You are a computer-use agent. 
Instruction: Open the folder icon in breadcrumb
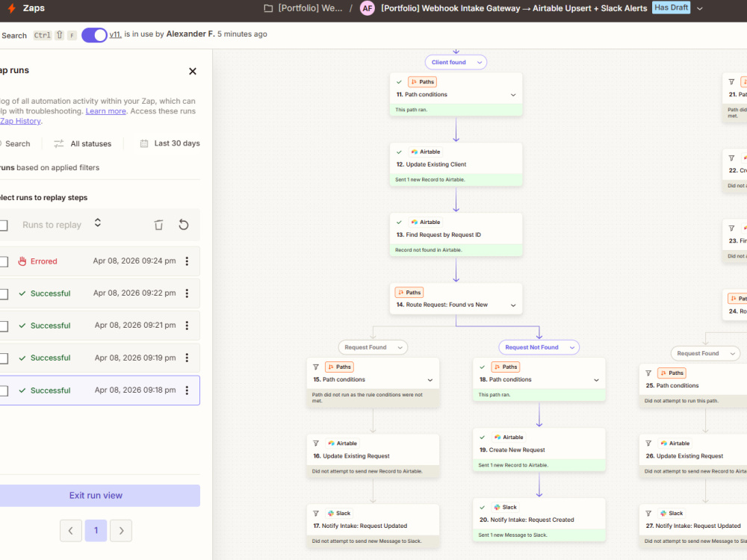[x=268, y=8]
